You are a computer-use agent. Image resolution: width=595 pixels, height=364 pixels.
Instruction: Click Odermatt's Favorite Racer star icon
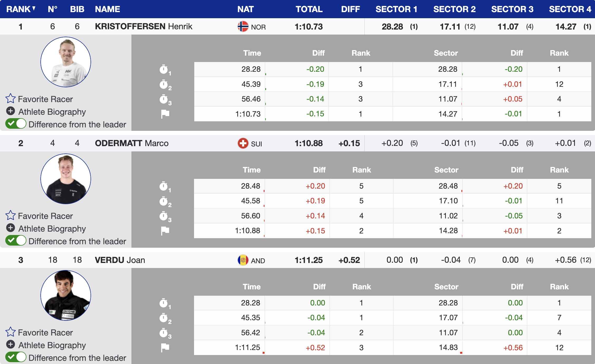pos(11,215)
